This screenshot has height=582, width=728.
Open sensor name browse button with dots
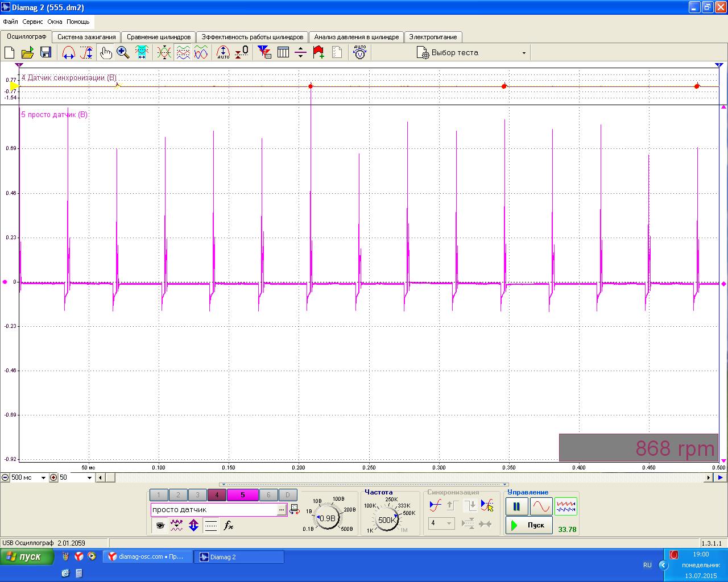click(x=282, y=510)
